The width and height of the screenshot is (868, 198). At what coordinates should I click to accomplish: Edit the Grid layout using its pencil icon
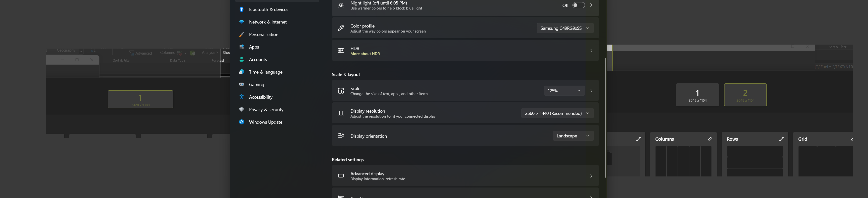pos(852,139)
